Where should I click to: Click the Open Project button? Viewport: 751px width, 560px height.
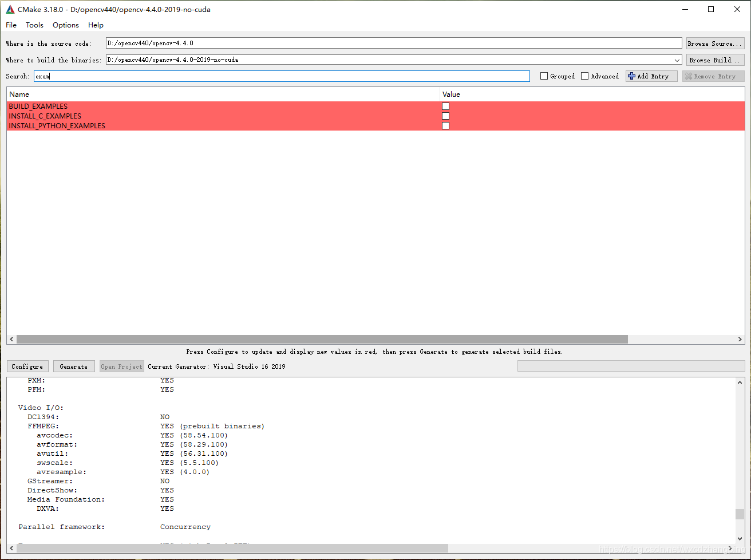121,366
